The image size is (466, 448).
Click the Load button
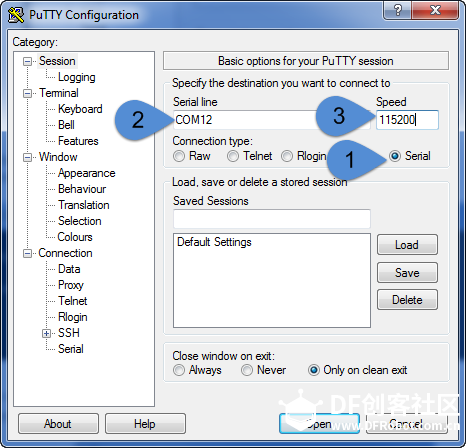(x=407, y=245)
